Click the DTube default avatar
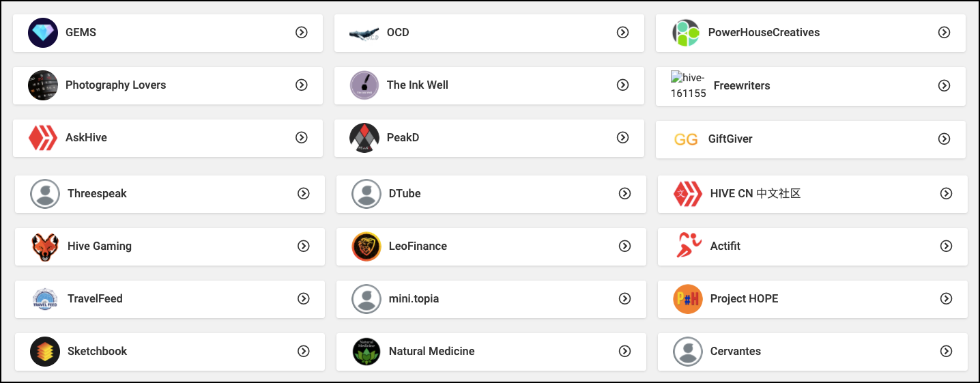 click(x=366, y=194)
